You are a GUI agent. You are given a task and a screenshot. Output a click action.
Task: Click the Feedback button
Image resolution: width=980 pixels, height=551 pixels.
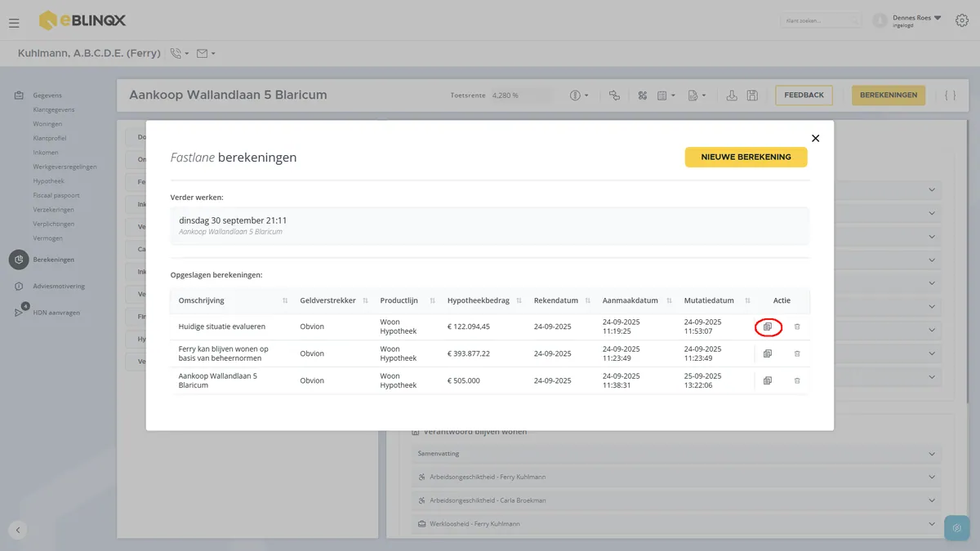point(804,96)
